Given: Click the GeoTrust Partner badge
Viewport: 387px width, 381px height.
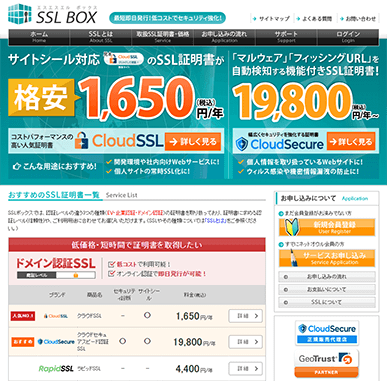Looking at the screenshot, I should (x=327, y=364).
